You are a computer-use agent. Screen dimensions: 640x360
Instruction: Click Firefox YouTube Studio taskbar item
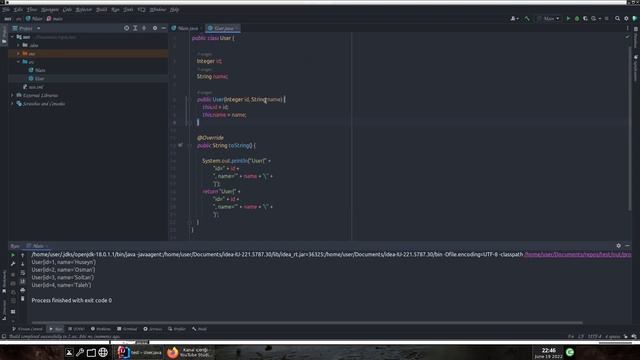coord(190,352)
